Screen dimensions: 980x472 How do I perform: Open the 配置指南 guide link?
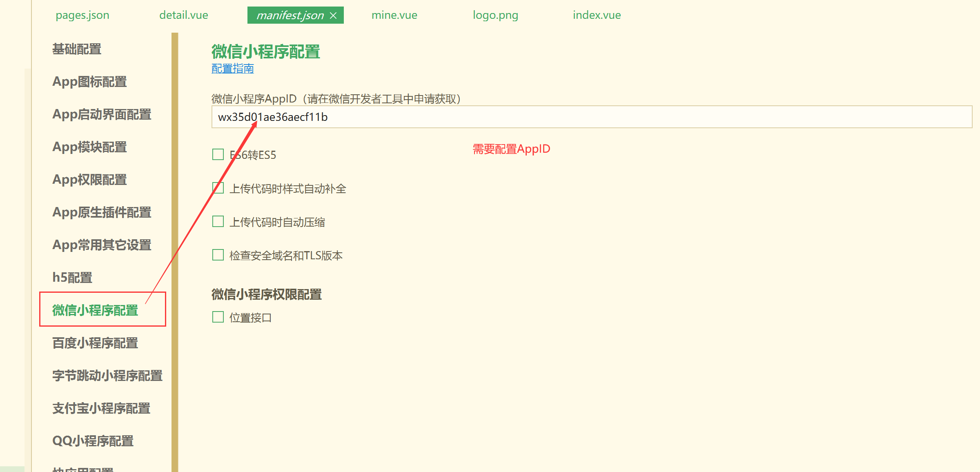pyautogui.click(x=232, y=69)
